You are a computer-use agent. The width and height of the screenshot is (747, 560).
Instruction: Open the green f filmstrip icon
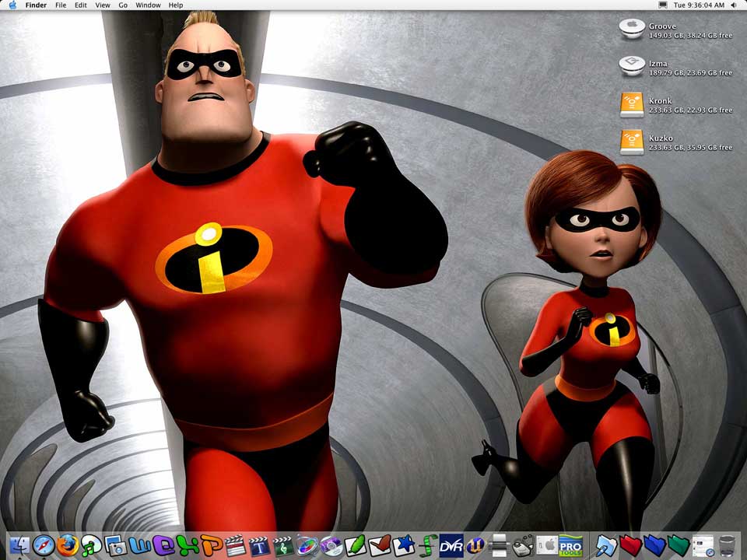[427, 545]
